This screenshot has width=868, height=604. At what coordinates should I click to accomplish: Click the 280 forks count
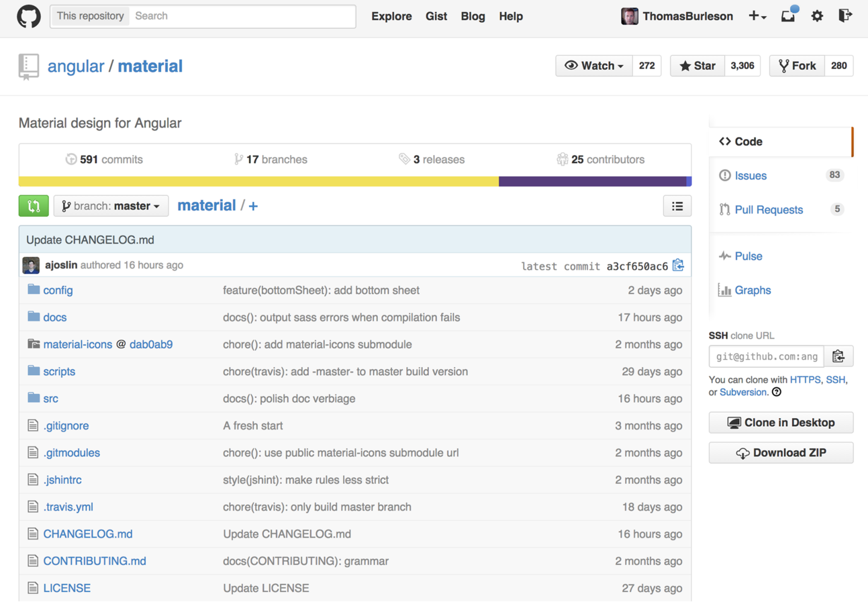point(839,66)
